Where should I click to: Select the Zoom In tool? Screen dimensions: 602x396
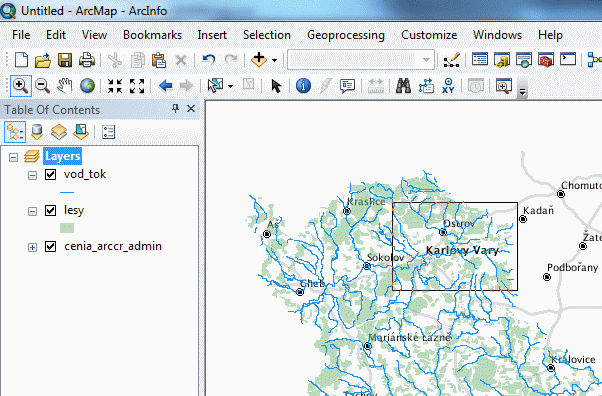(x=21, y=86)
